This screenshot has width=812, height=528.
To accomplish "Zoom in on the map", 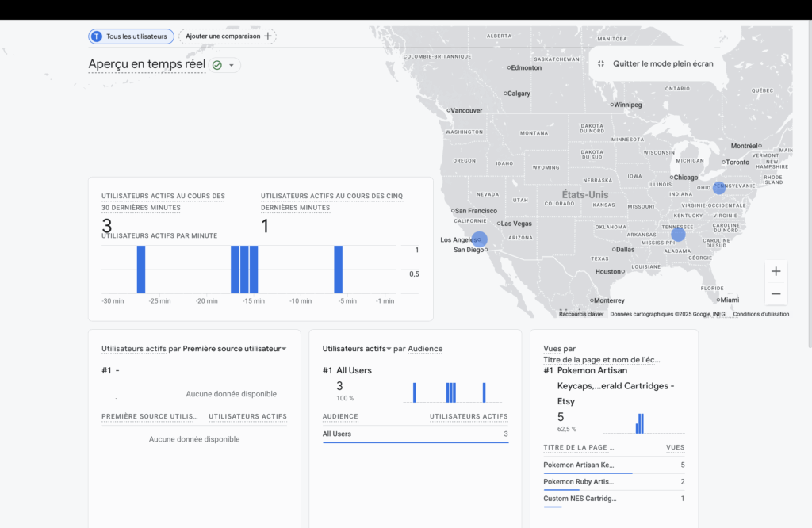I will (x=776, y=271).
